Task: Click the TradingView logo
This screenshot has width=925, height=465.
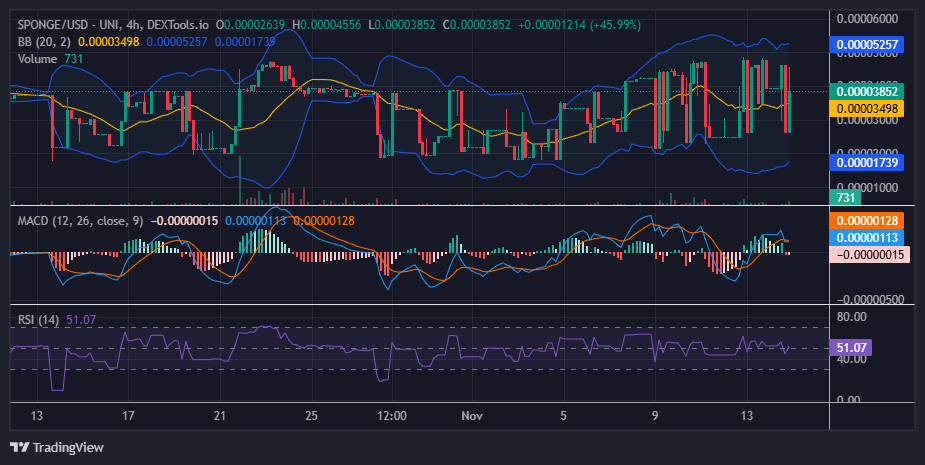Action: [x=19, y=447]
